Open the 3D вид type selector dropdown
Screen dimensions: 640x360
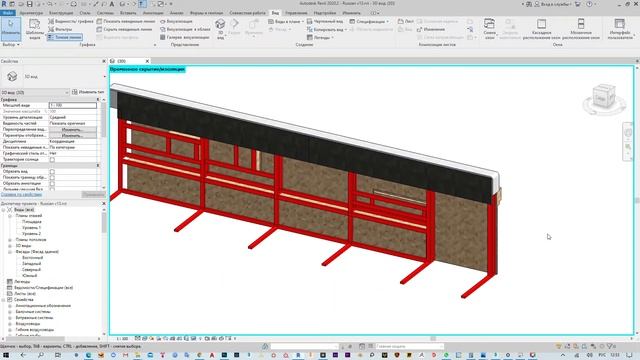pos(104,76)
